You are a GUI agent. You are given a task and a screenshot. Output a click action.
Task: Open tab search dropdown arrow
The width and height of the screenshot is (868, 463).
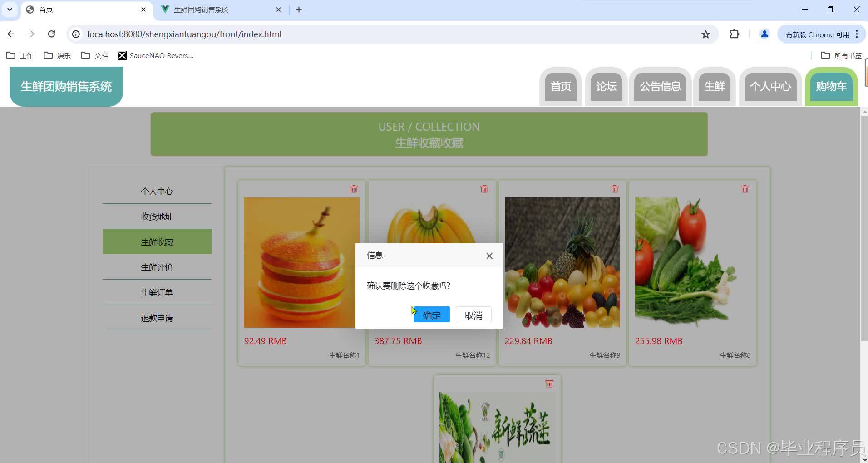(x=10, y=10)
